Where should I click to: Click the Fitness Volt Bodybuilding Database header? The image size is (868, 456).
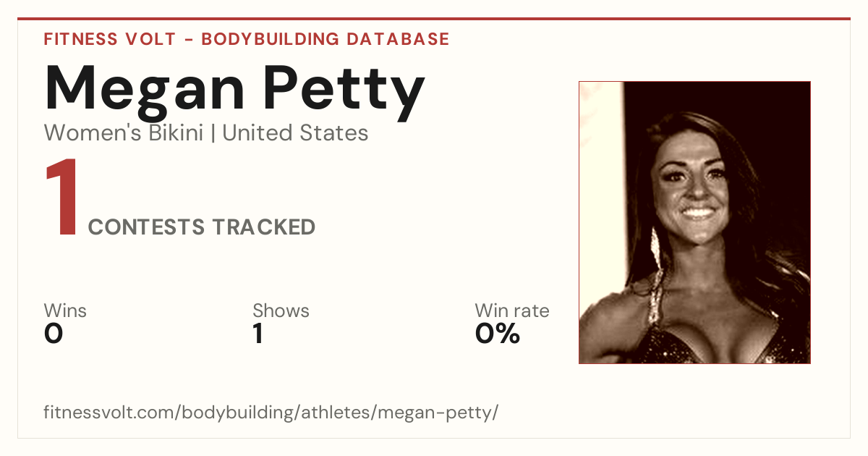[247, 39]
